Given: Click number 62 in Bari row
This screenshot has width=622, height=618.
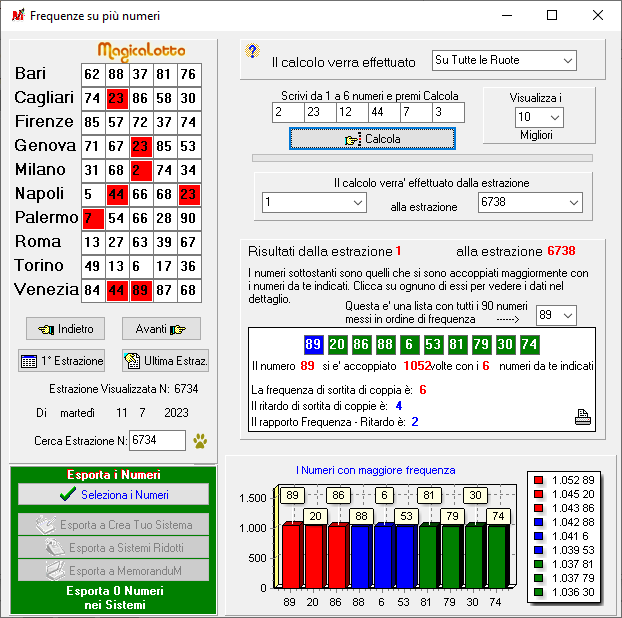Looking at the screenshot, I should click(x=93, y=74).
